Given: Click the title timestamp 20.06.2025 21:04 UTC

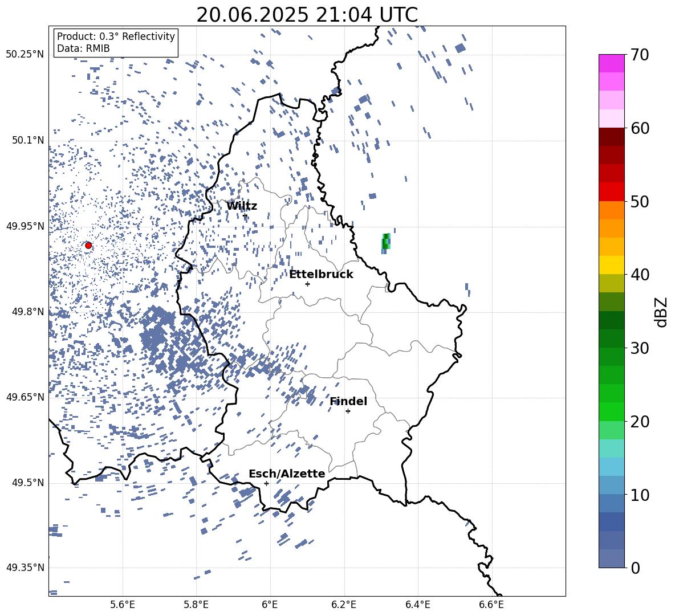Looking at the screenshot, I should (x=307, y=15).
